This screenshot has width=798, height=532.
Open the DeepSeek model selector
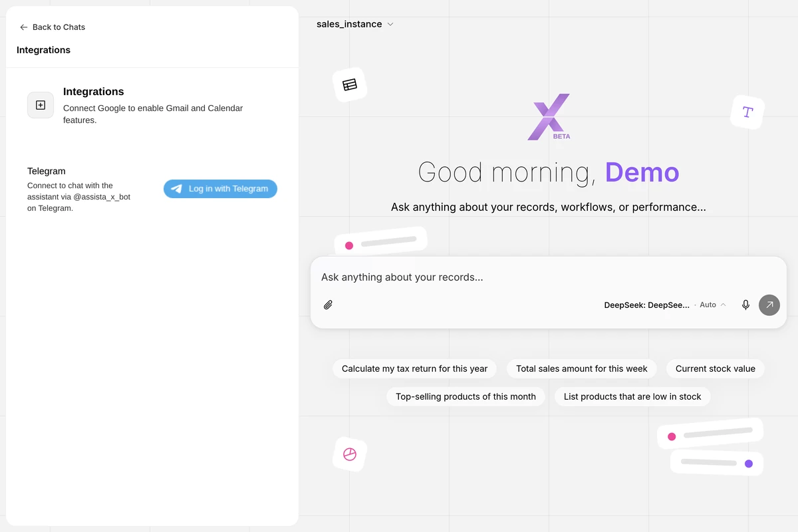click(647, 305)
